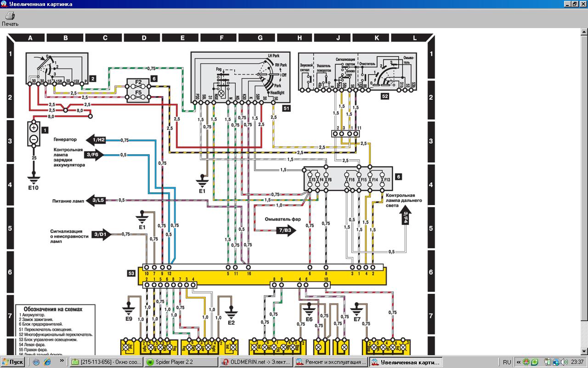This screenshot has width=588, height=368.
Task: Click the vertical scrollbar down arrow
Action: (584, 352)
